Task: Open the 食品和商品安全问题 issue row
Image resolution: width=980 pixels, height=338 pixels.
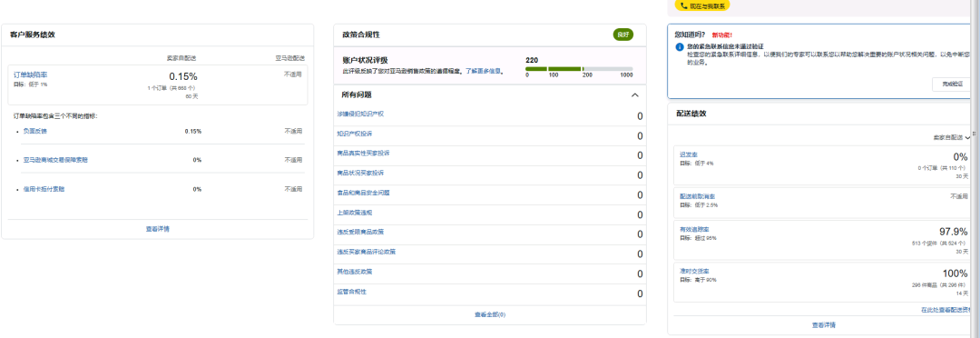Action: click(490, 194)
